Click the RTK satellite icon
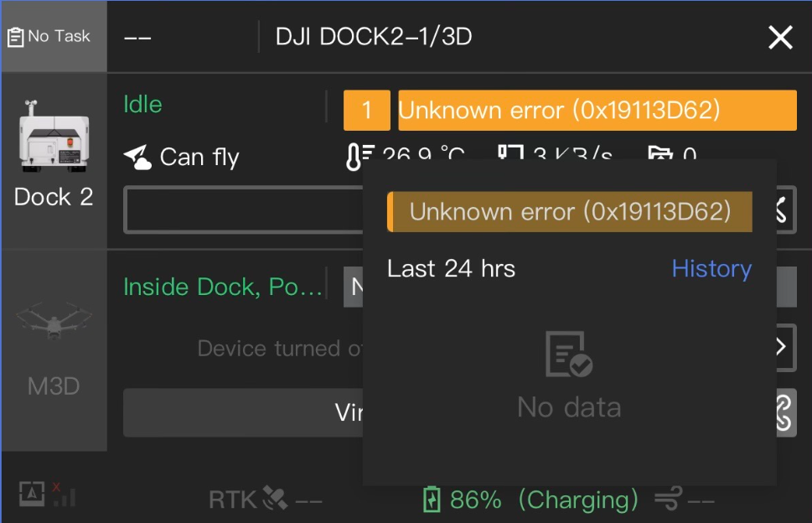 275,498
